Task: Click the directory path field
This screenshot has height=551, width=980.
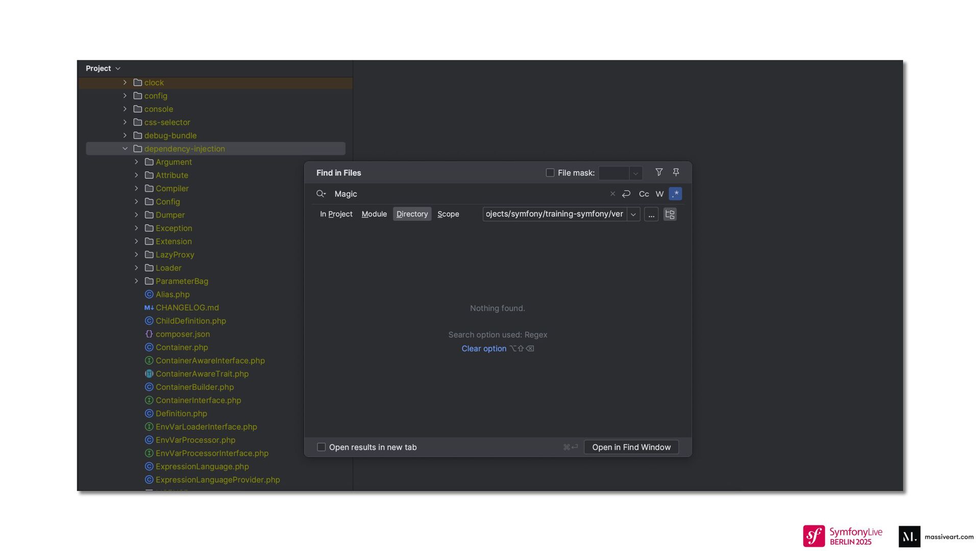Action: tap(555, 214)
